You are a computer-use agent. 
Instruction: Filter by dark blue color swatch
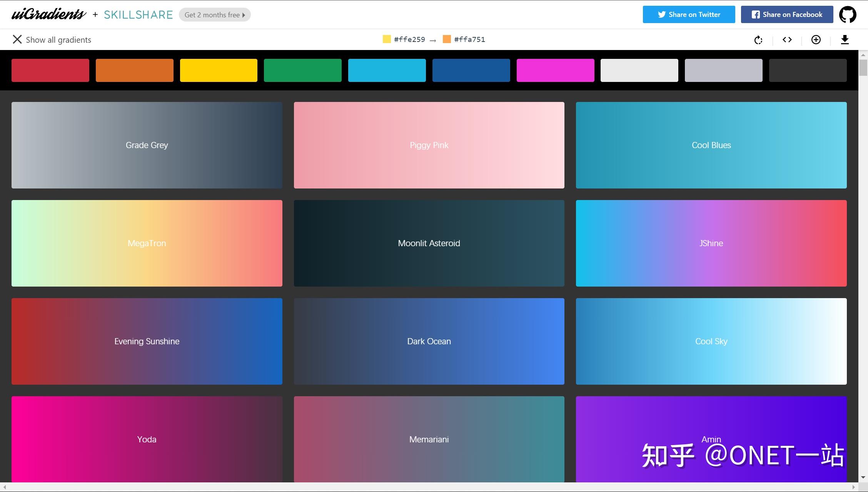(x=471, y=70)
